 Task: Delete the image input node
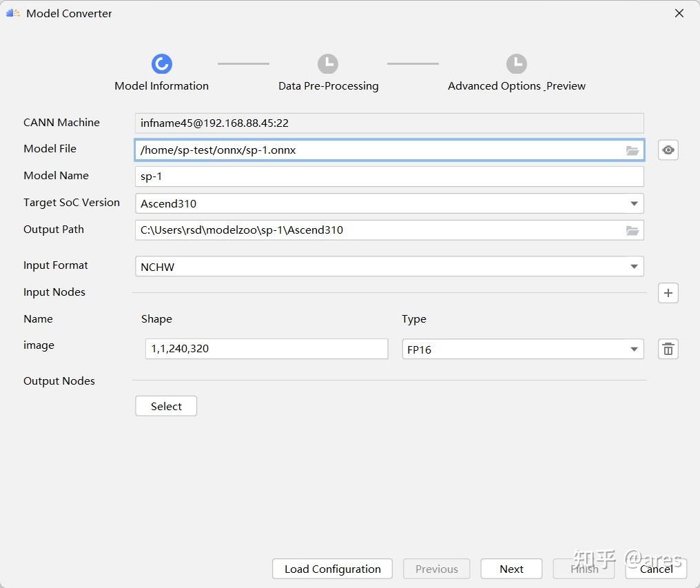click(668, 349)
